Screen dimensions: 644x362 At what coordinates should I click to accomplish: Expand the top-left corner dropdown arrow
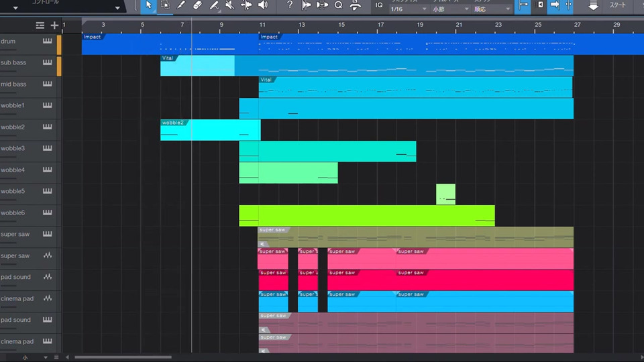click(x=15, y=8)
